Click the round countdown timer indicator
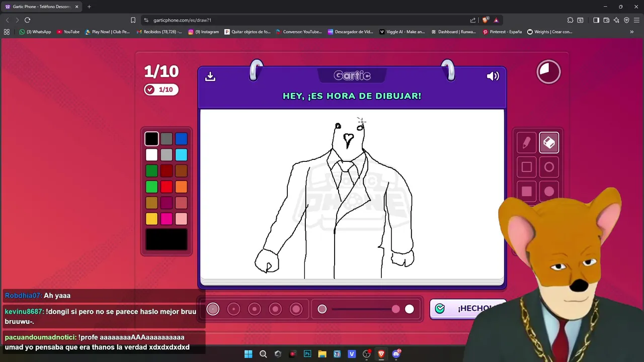 pyautogui.click(x=548, y=72)
